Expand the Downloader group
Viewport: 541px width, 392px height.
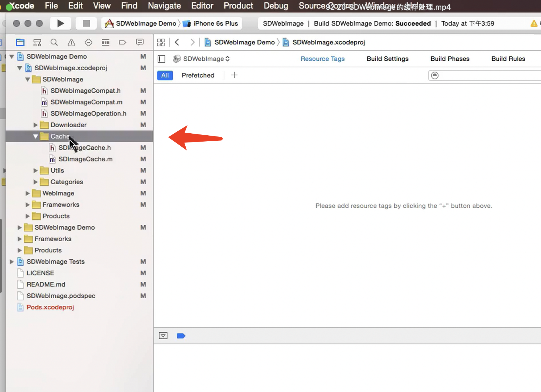coord(36,125)
